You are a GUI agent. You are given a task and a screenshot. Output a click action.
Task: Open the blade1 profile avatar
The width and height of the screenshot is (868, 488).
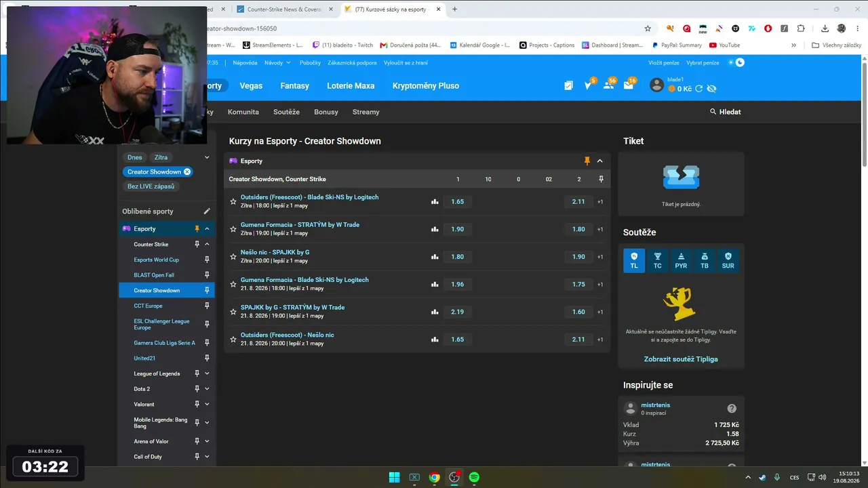[656, 85]
